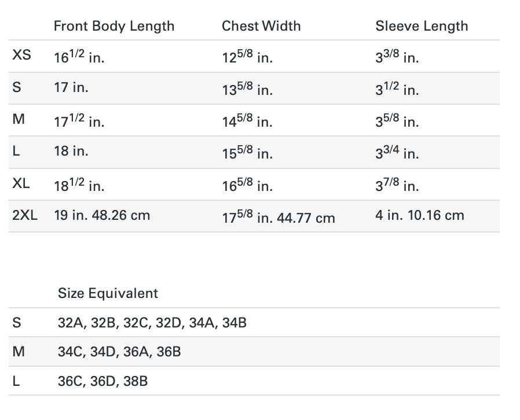Click the row listing 32A through 34B
This screenshot has height=420, width=520.
coord(152,323)
